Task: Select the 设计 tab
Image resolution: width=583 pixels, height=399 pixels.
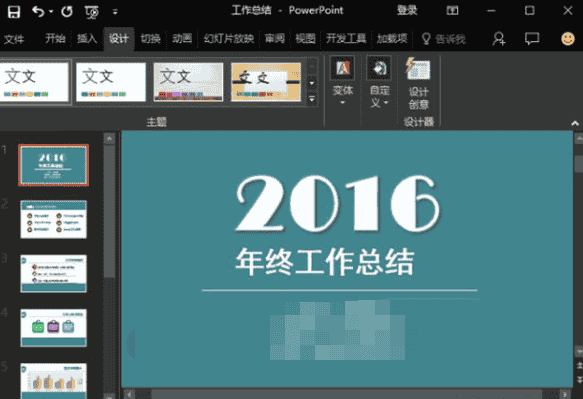Action: pyautogui.click(x=119, y=38)
